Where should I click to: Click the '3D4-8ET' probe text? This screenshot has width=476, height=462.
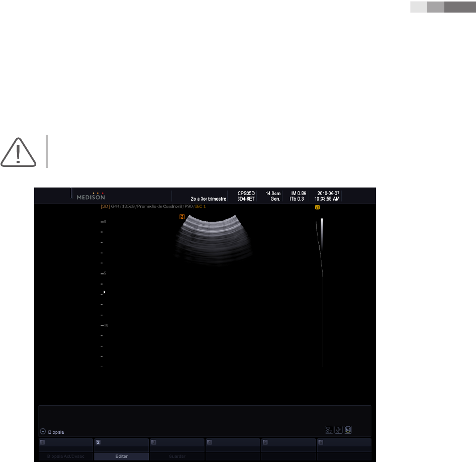(x=246, y=199)
